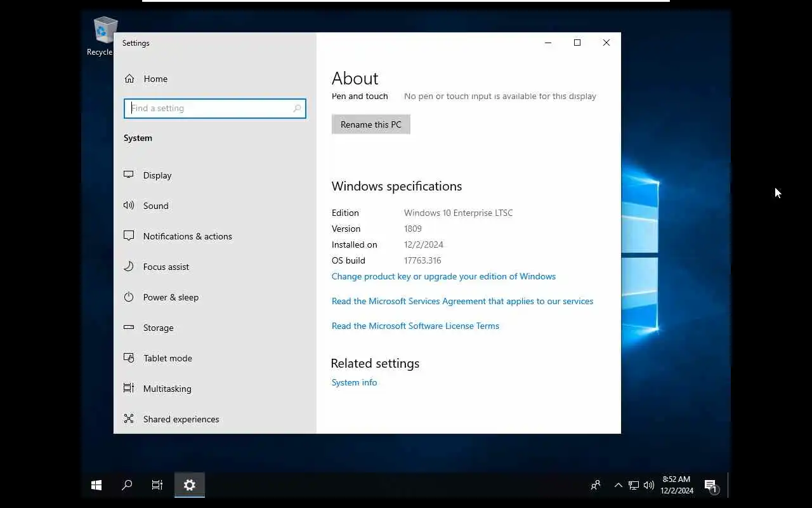This screenshot has height=508, width=812.
Task: Click the Settings gear taskbar icon
Action: click(190, 485)
